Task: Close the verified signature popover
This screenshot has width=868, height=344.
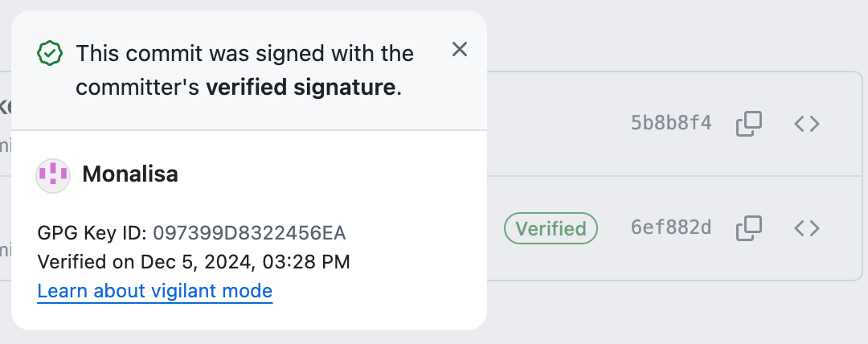Action: (460, 50)
